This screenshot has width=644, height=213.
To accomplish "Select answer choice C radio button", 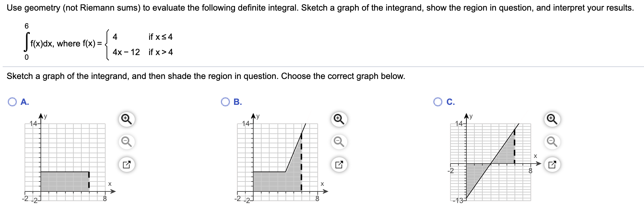I will (438, 102).
